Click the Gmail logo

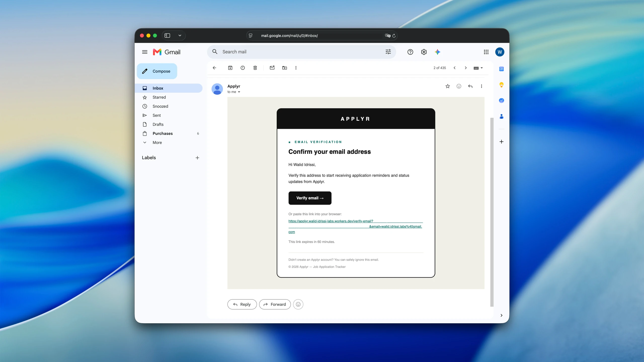point(167,52)
